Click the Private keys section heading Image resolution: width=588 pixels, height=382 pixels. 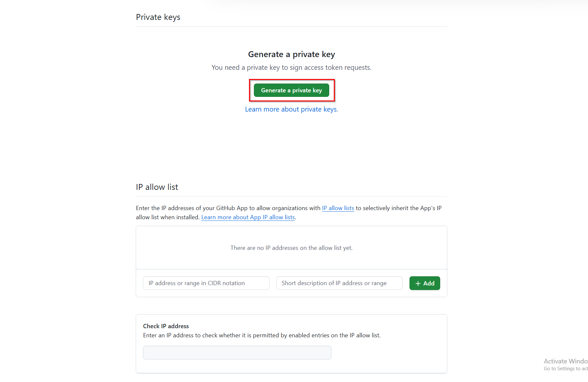[158, 17]
